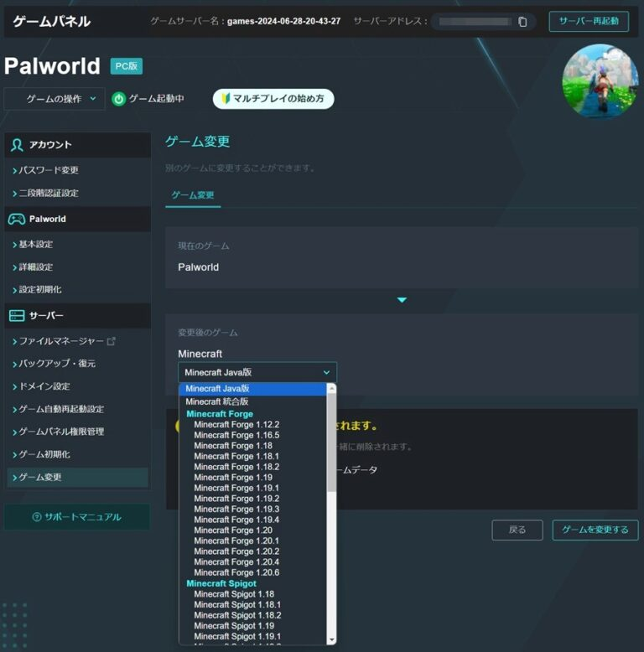Choose Minecraft Forge 1.19.3

coord(252,509)
